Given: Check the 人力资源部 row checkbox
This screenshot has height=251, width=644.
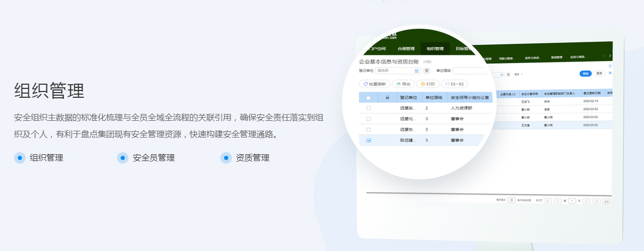Looking at the screenshot, I should click(369, 108).
